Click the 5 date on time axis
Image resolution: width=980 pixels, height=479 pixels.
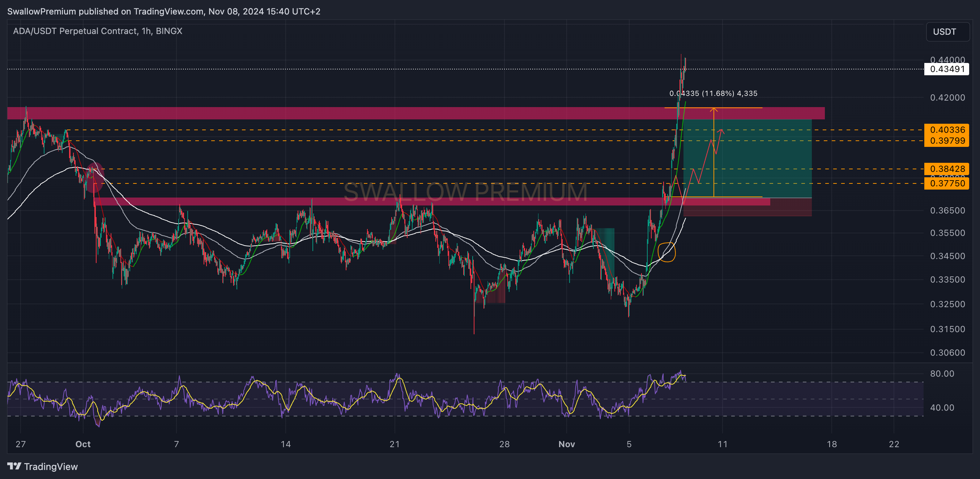tap(629, 444)
